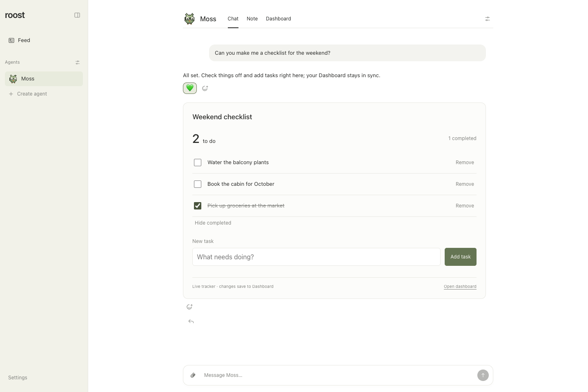
Task: Open Settings at the sidebar bottom
Action: pyautogui.click(x=18, y=378)
